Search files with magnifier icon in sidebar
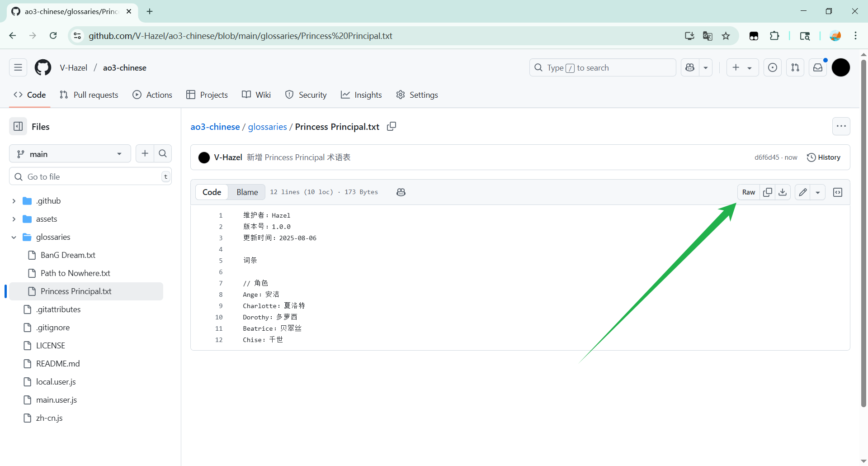 click(x=163, y=154)
